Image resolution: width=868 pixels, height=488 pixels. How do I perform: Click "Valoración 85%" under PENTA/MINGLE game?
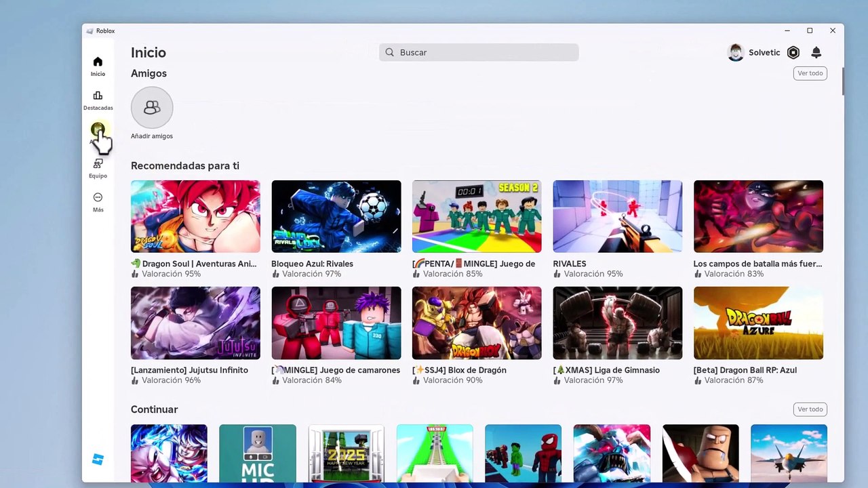[452, 274]
